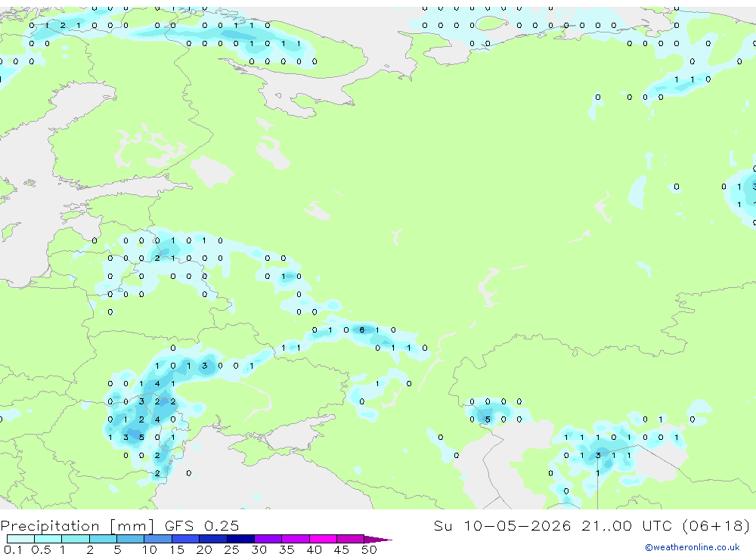Click the '35' legend scale label
Viewport: 756px width, 554px height.
click(x=287, y=549)
